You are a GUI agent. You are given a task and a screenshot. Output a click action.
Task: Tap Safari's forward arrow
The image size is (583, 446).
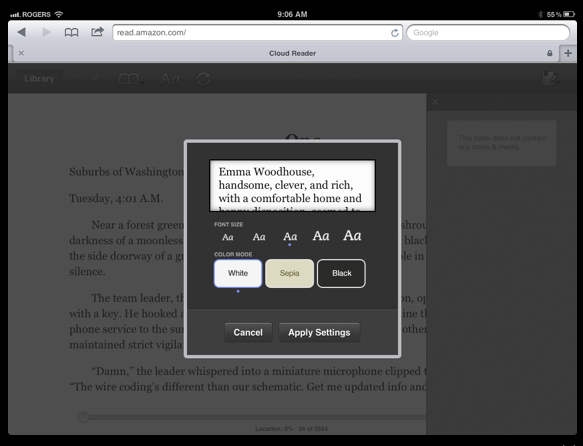(x=46, y=32)
